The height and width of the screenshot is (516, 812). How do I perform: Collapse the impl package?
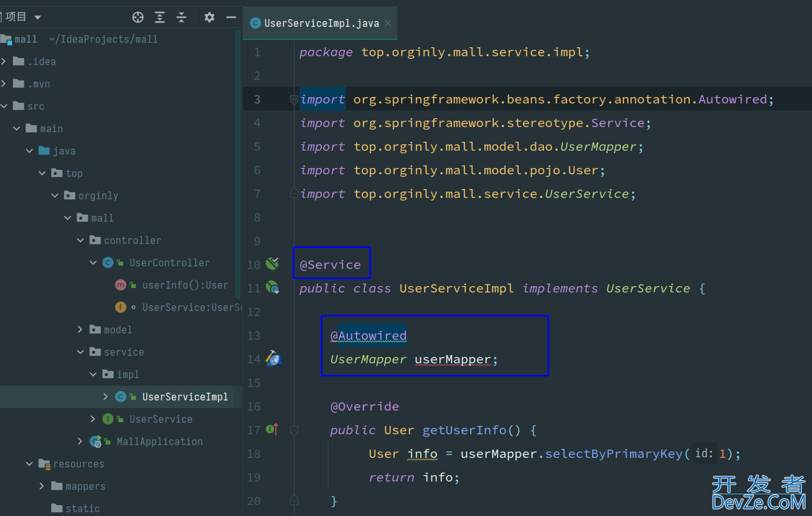(x=93, y=374)
